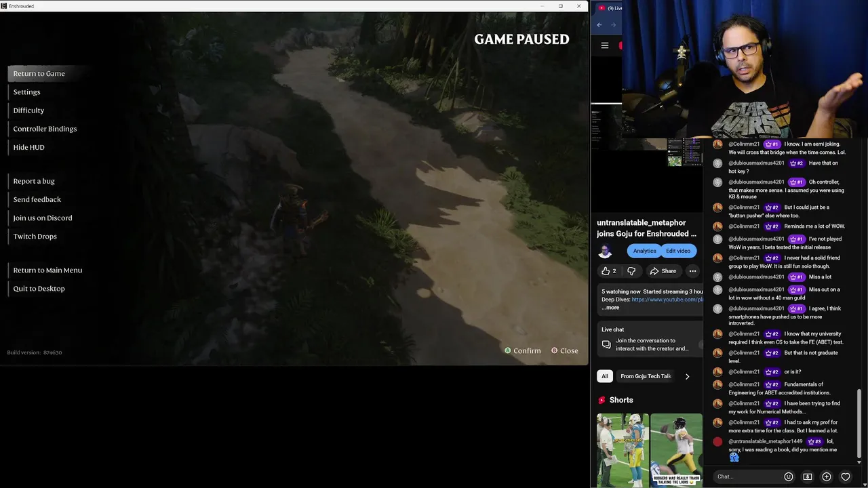Open the Deep Dives YouTube link
Image resolution: width=868 pixels, height=488 pixels.
(x=667, y=300)
